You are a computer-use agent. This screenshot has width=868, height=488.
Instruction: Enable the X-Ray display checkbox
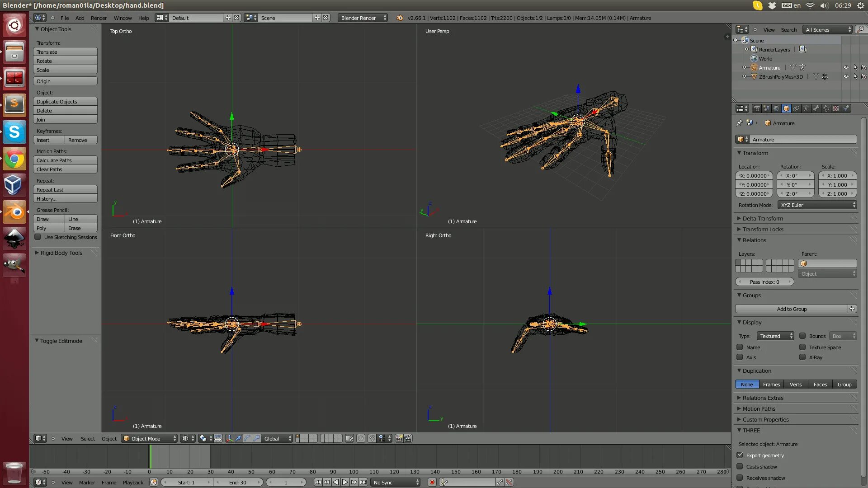(802, 357)
